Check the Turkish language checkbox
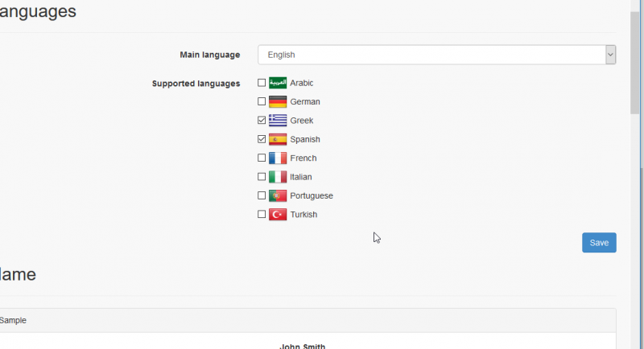The image size is (644, 349). (x=262, y=215)
